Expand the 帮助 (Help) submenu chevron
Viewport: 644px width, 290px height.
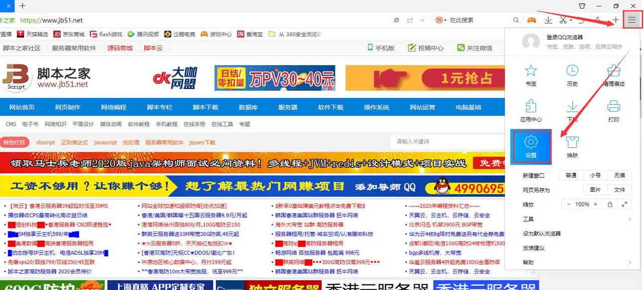(x=630, y=263)
